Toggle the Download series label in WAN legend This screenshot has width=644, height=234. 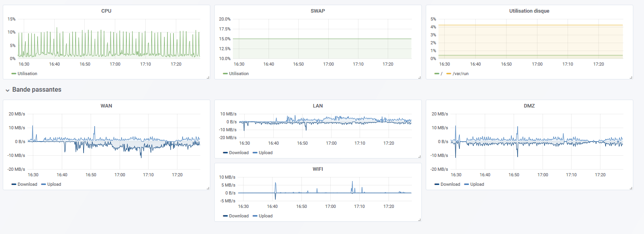27,184
